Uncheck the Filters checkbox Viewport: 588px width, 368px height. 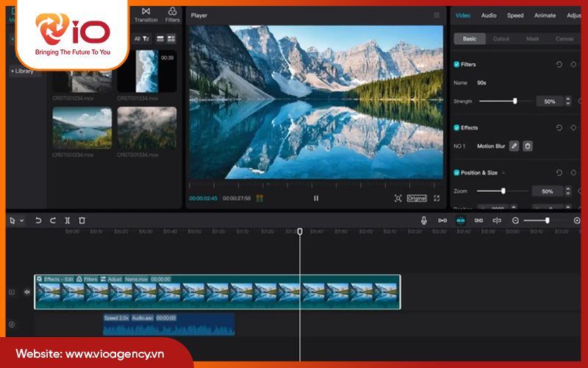coord(456,64)
